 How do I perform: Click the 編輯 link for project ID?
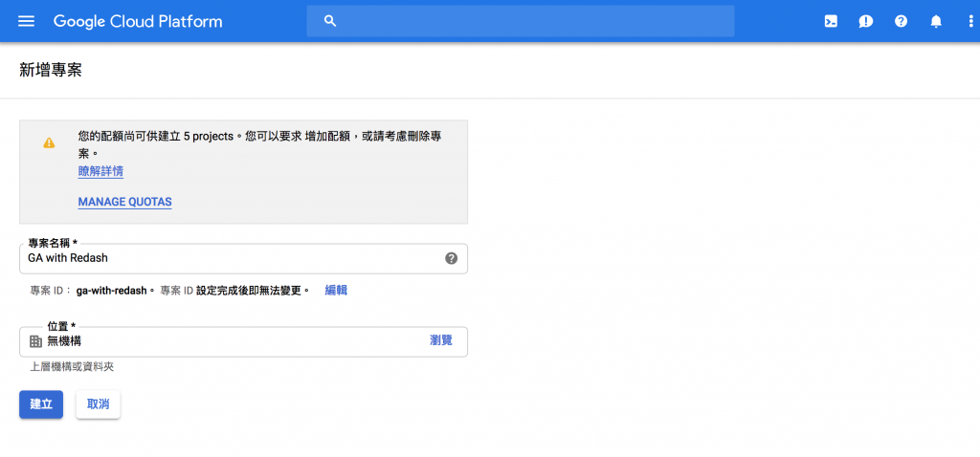pos(336,291)
